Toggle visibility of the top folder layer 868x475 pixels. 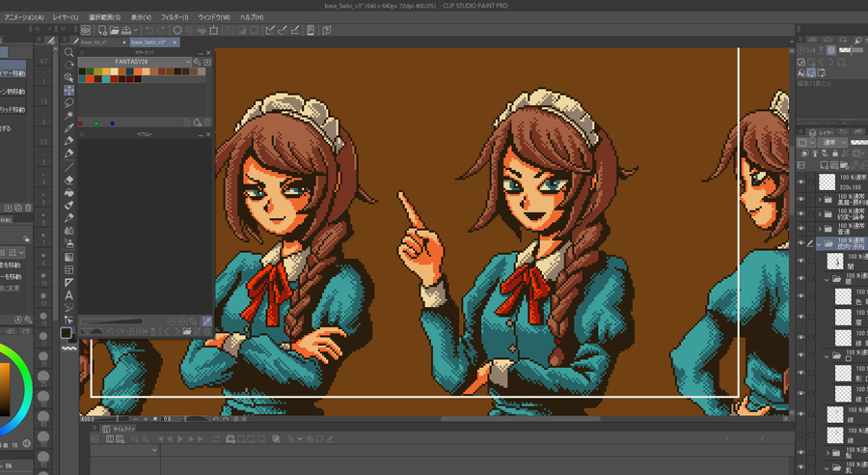[800, 199]
